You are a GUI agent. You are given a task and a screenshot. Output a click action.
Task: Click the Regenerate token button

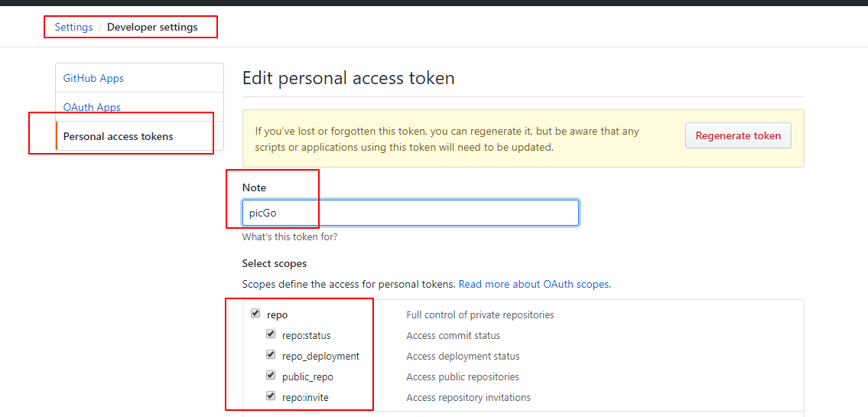(x=738, y=135)
